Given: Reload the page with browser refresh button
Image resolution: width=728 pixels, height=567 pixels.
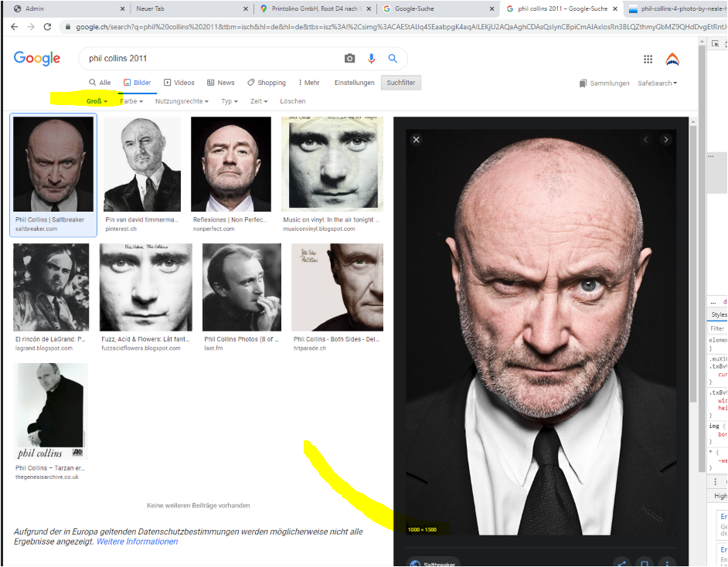Looking at the screenshot, I should [x=47, y=26].
